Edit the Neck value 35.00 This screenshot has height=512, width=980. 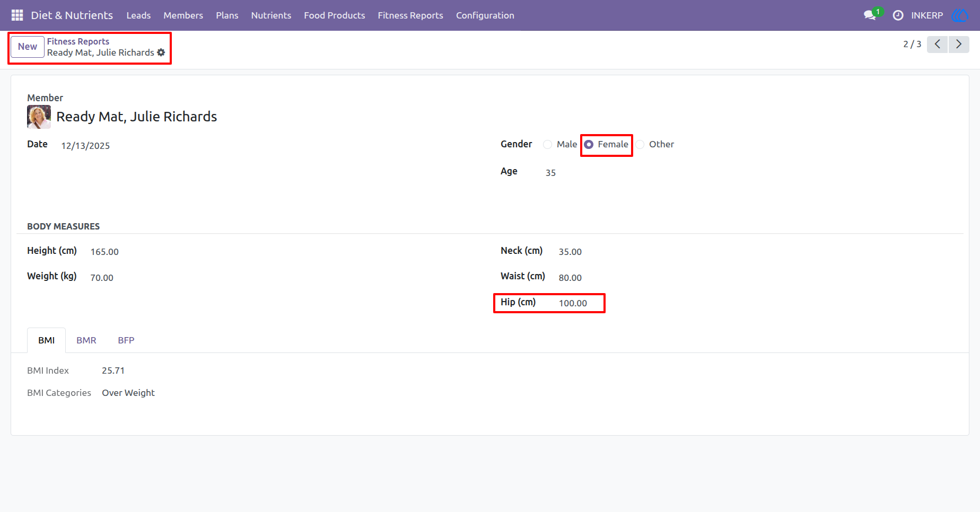(570, 252)
